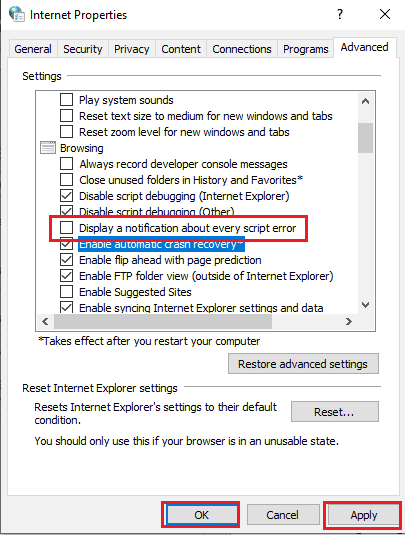Select the Privacy tab
The height and width of the screenshot is (535, 405).
click(x=132, y=49)
